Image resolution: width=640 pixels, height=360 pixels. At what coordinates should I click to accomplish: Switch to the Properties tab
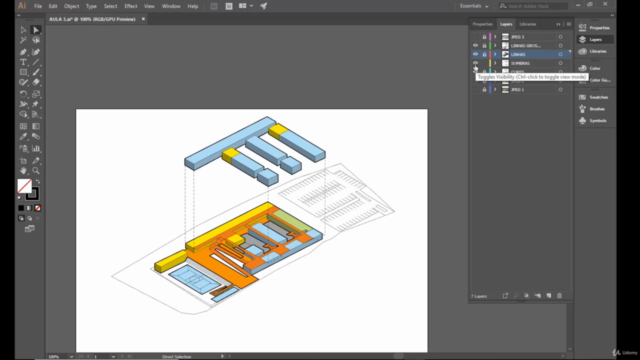point(482,24)
